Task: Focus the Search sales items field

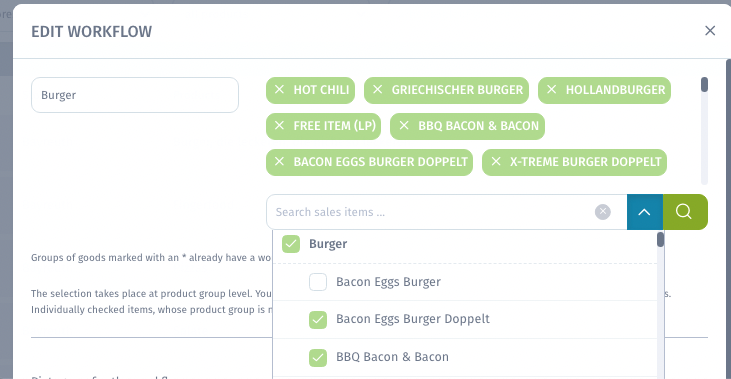Action: click(431, 212)
